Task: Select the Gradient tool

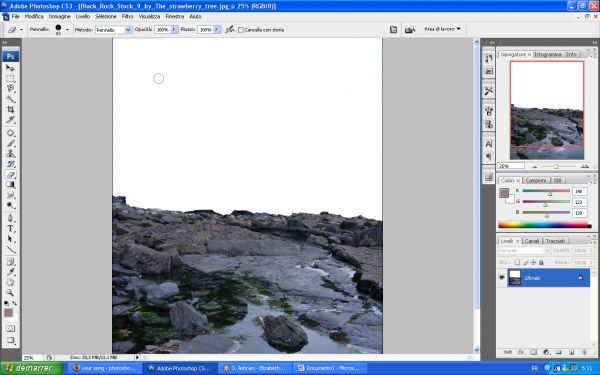Action: pos(10,185)
